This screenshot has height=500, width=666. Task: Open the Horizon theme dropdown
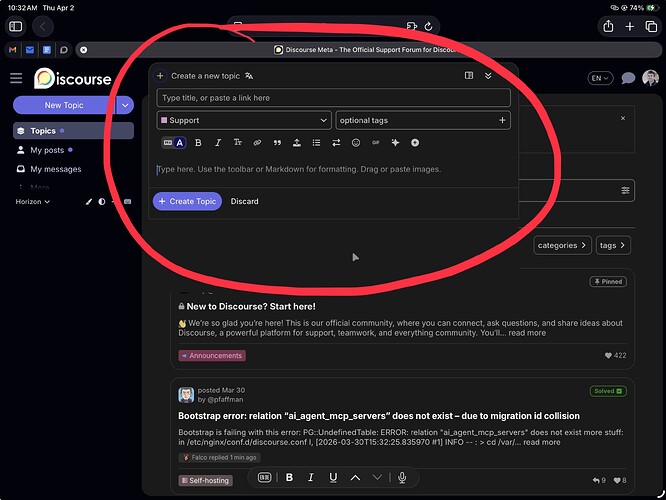[x=33, y=202]
